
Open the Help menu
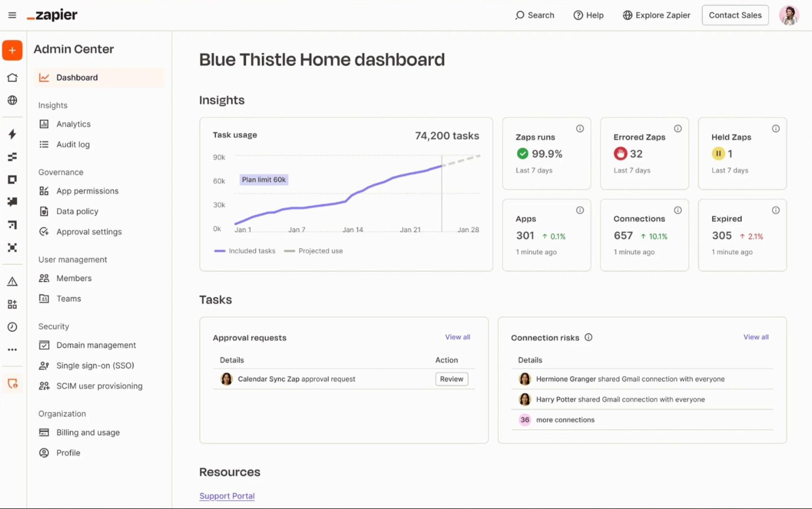(x=588, y=15)
